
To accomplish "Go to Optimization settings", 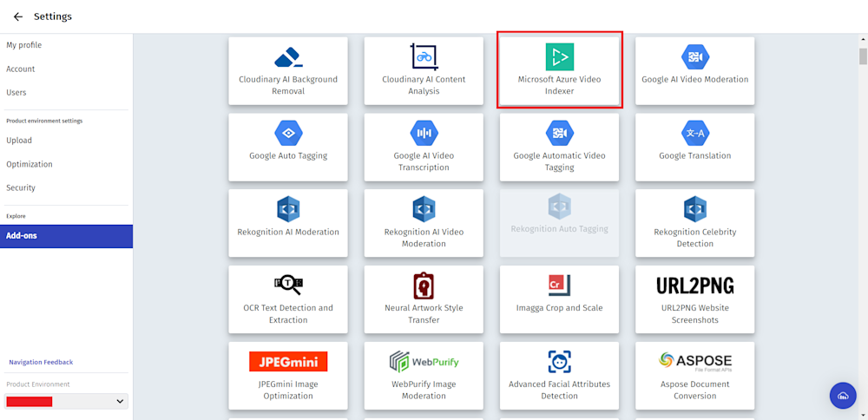I will (x=30, y=164).
